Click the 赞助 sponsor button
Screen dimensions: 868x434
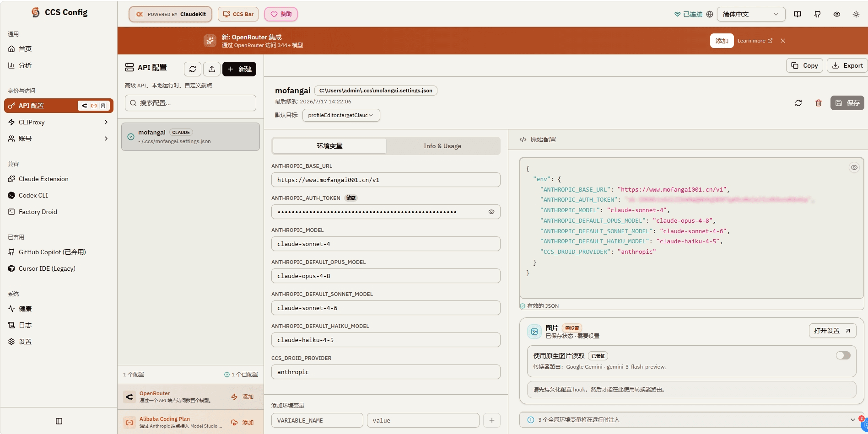tap(281, 14)
